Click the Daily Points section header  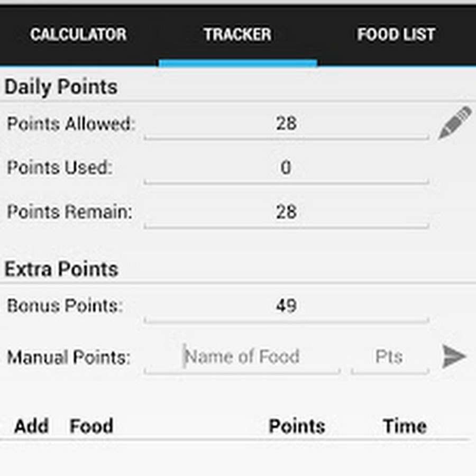[61, 86]
